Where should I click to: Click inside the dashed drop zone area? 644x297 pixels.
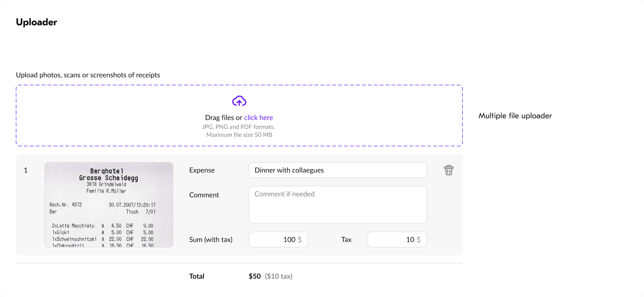tap(125, 116)
